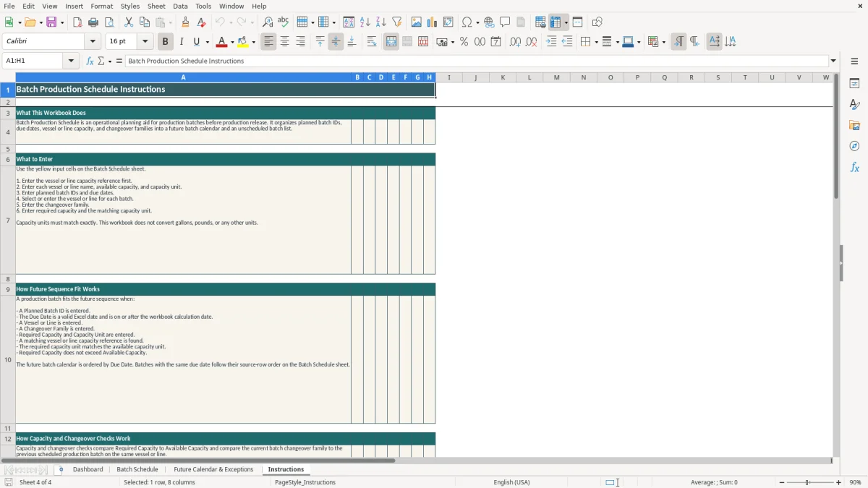The image size is (868, 488).
Task: Expand the font name dropdown
Action: coord(93,42)
